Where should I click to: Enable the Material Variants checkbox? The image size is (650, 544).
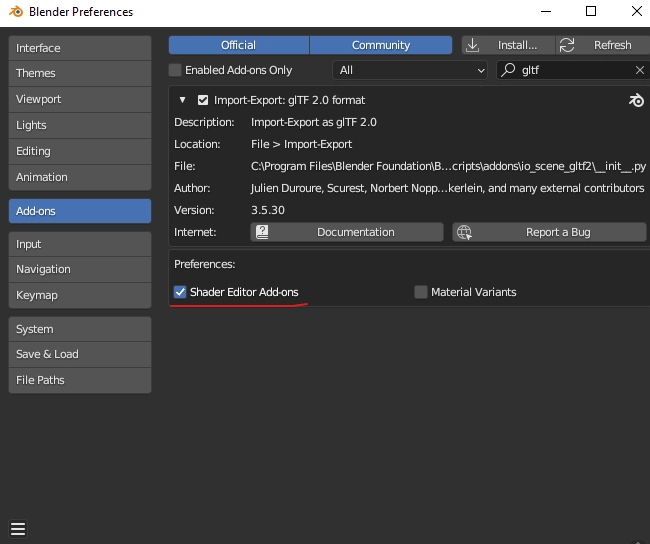[421, 292]
